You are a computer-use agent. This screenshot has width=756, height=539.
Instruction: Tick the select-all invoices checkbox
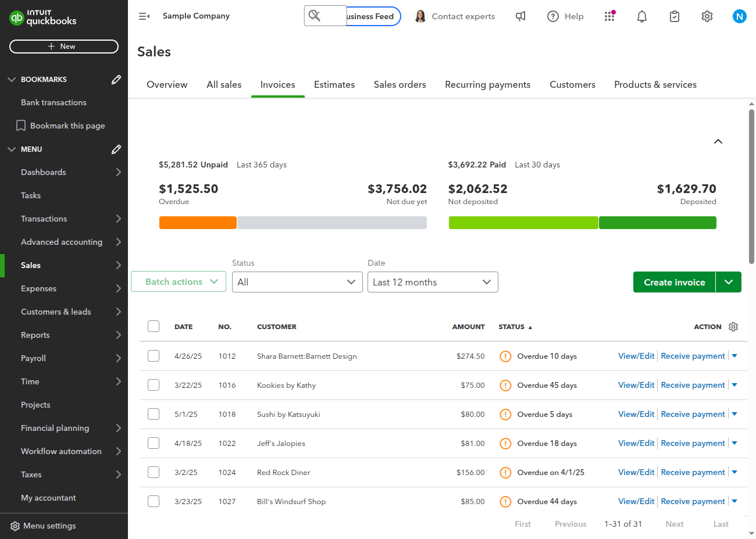click(x=154, y=326)
